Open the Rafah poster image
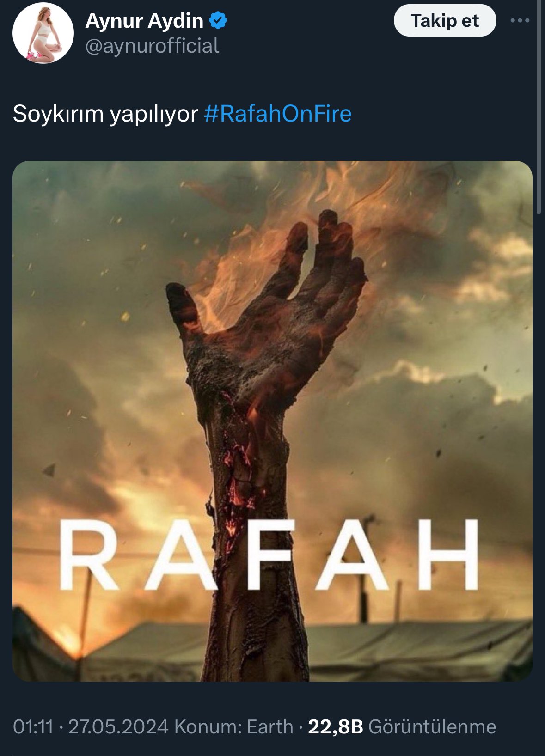 click(x=272, y=421)
